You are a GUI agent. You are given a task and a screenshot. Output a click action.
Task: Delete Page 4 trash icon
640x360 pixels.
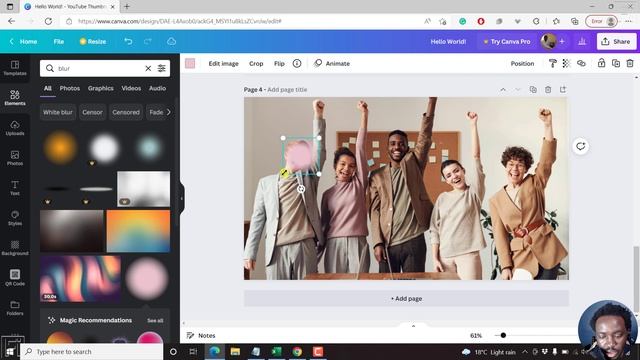[548, 89]
